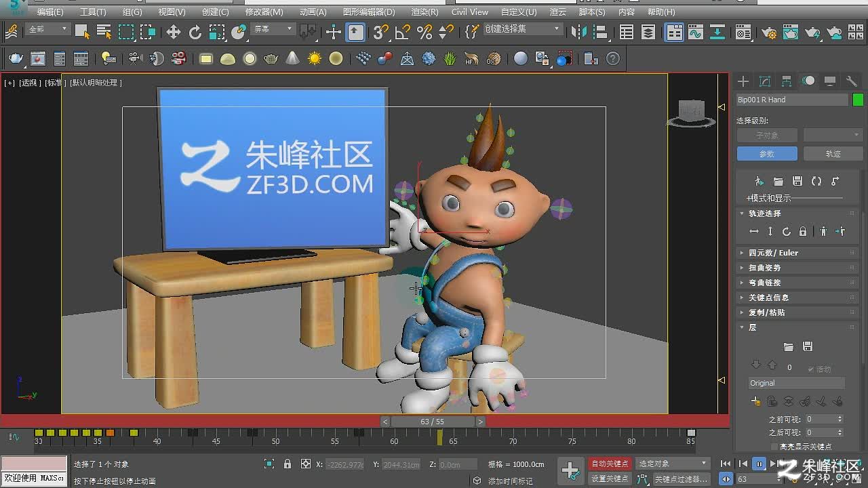Open the Display panel tab
Screen dimensions: 868x488
[830, 81]
